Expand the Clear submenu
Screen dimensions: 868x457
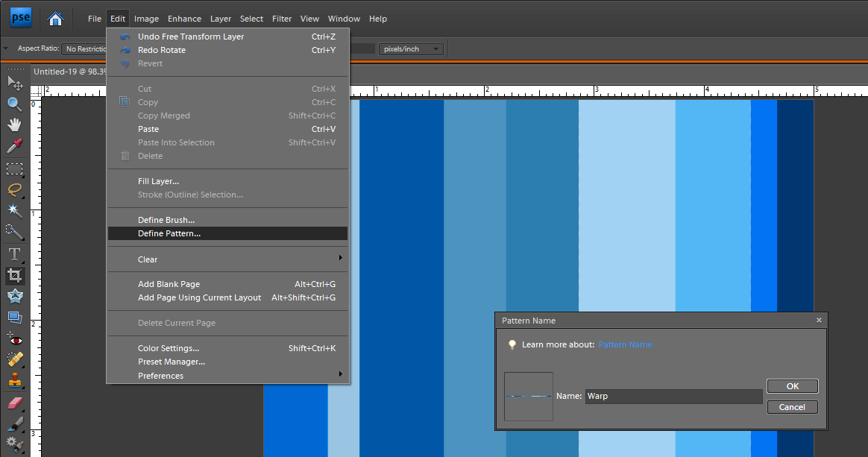coord(227,259)
